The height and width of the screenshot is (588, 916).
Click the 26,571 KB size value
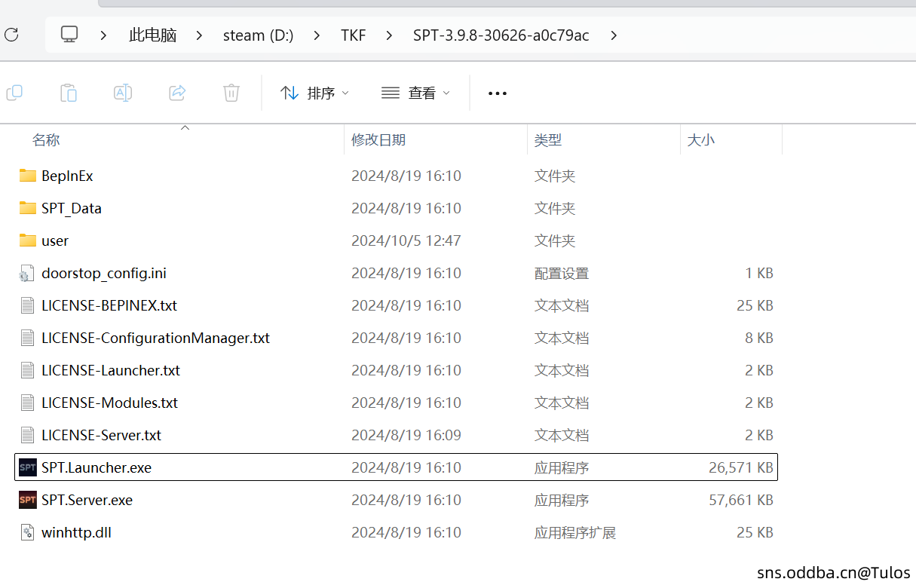pyautogui.click(x=741, y=467)
